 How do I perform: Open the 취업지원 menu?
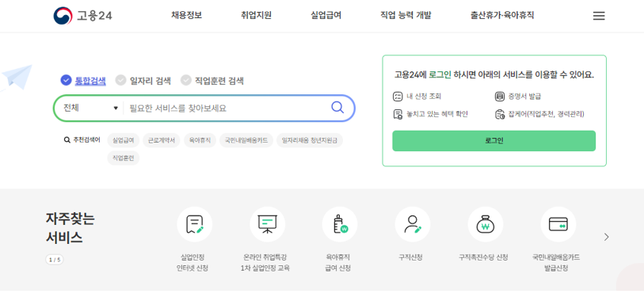pyautogui.click(x=257, y=16)
